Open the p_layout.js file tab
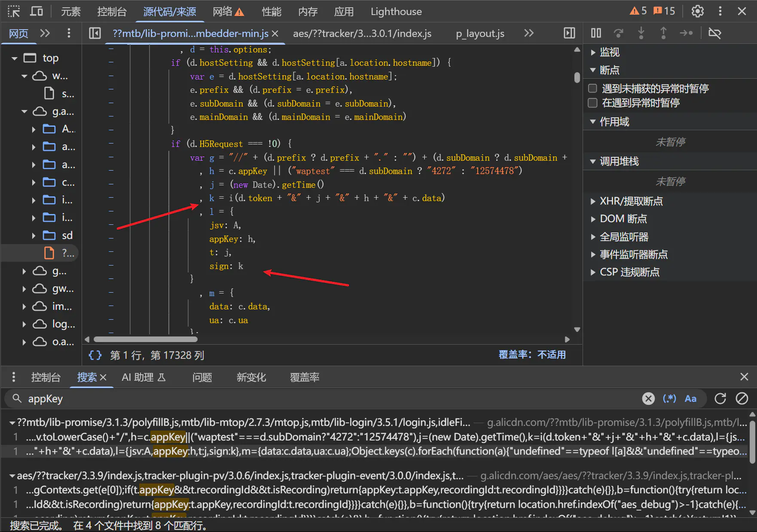This screenshot has width=757, height=532. [x=480, y=34]
